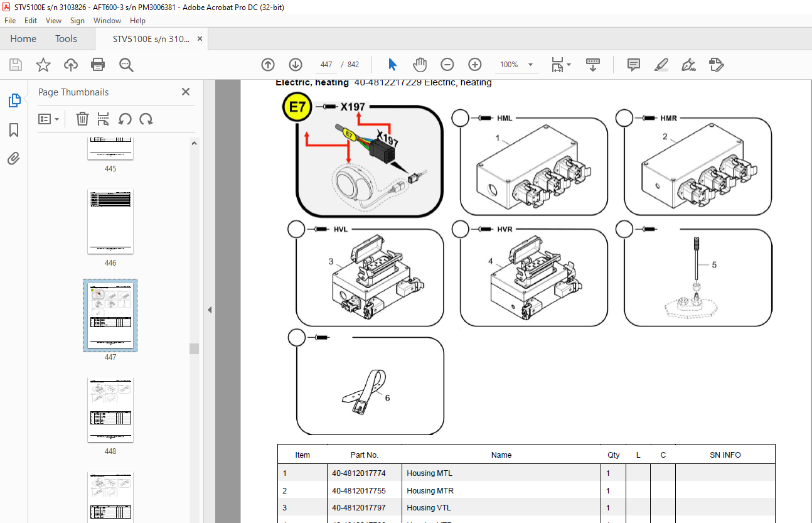Select the page 445 thumbnail
Screen dimensions: 812x523
(110, 149)
